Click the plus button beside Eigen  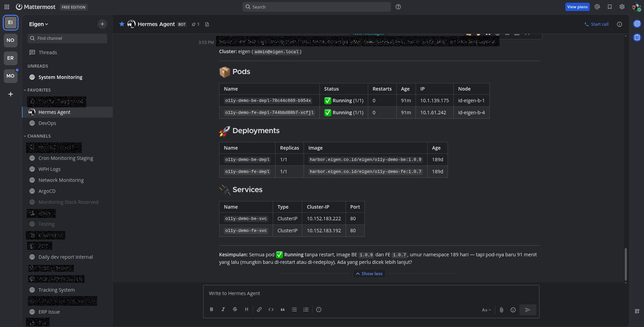[102, 24]
